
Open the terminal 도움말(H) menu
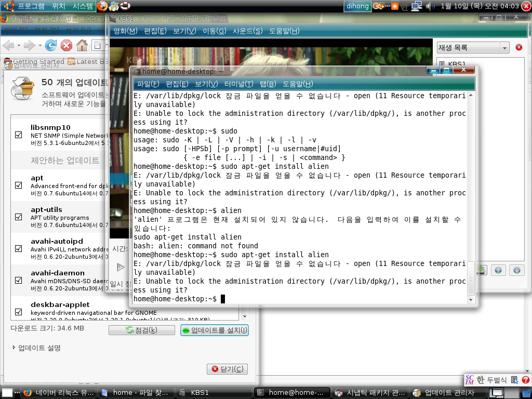[x=298, y=84]
